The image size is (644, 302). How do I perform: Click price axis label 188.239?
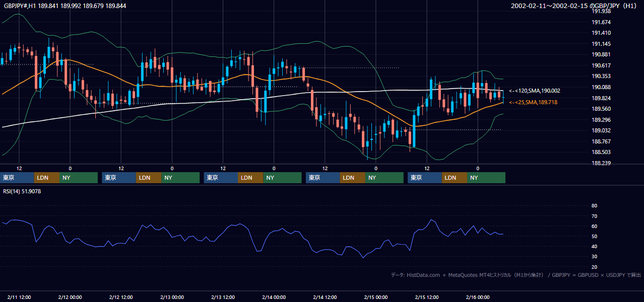click(601, 163)
